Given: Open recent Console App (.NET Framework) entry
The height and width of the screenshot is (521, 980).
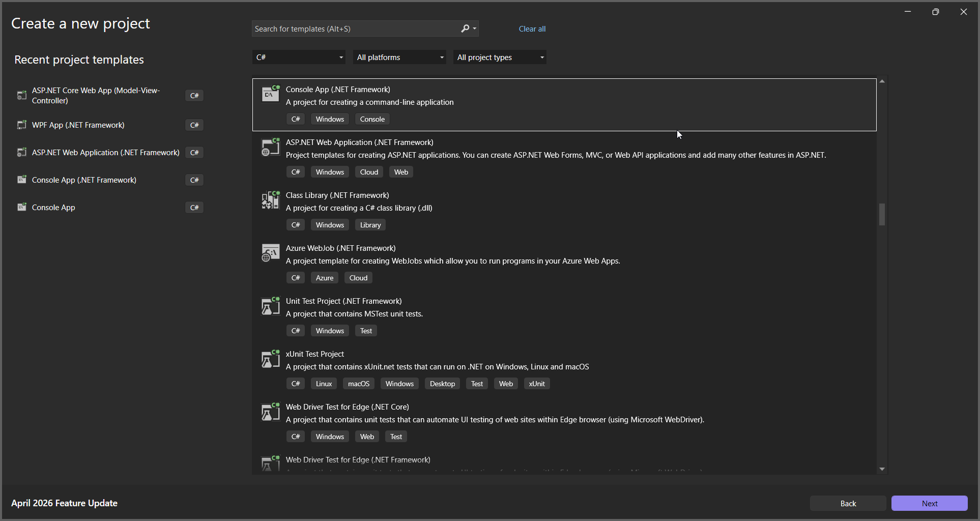Looking at the screenshot, I should (109, 180).
